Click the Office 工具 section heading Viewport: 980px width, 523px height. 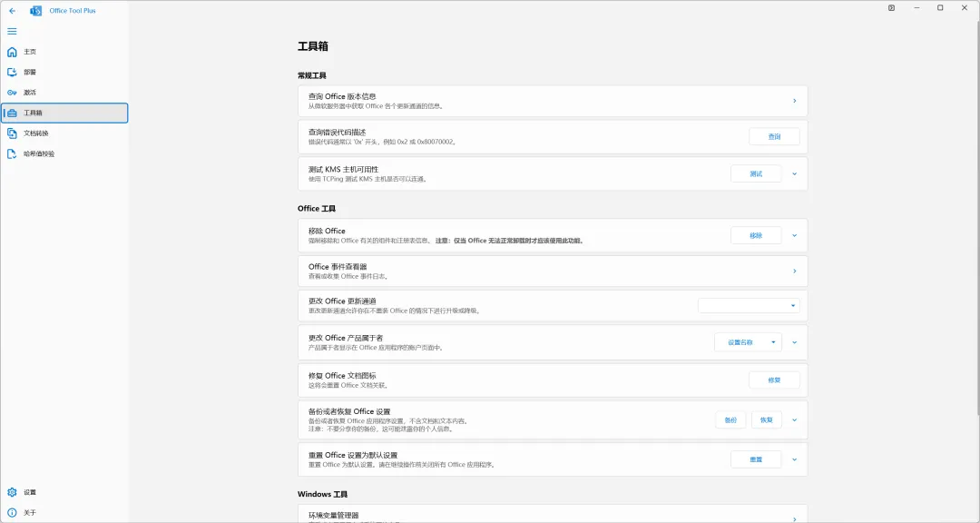click(x=317, y=208)
